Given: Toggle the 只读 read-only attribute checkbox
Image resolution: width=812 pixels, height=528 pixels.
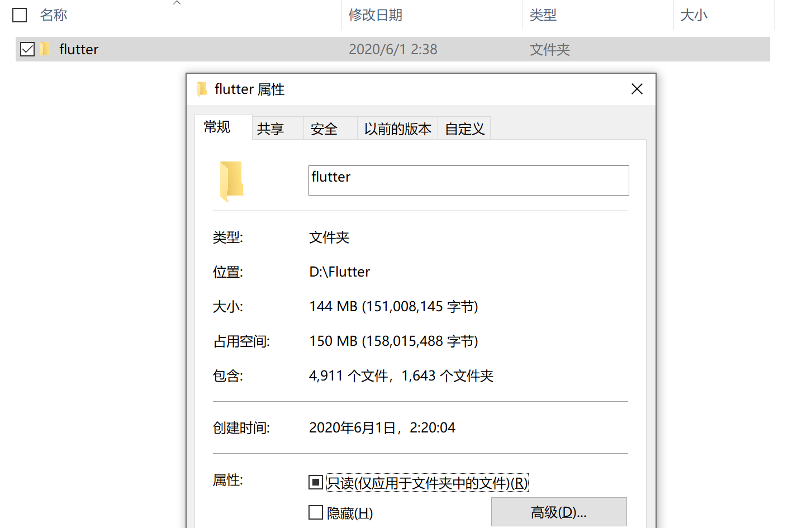Looking at the screenshot, I should pyautogui.click(x=316, y=482).
